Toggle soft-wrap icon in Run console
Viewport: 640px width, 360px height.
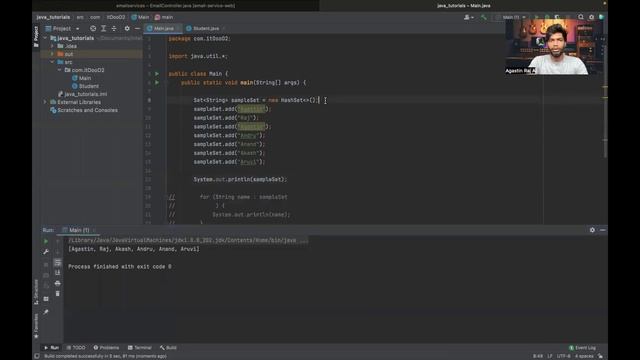click(x=58, y=262)
